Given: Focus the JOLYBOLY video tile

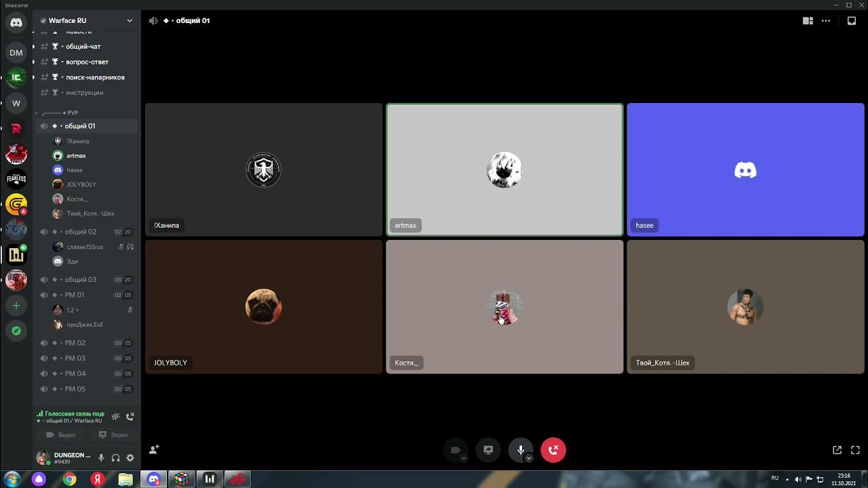Looking at the screenshot, I should click(x=264, y=307).
